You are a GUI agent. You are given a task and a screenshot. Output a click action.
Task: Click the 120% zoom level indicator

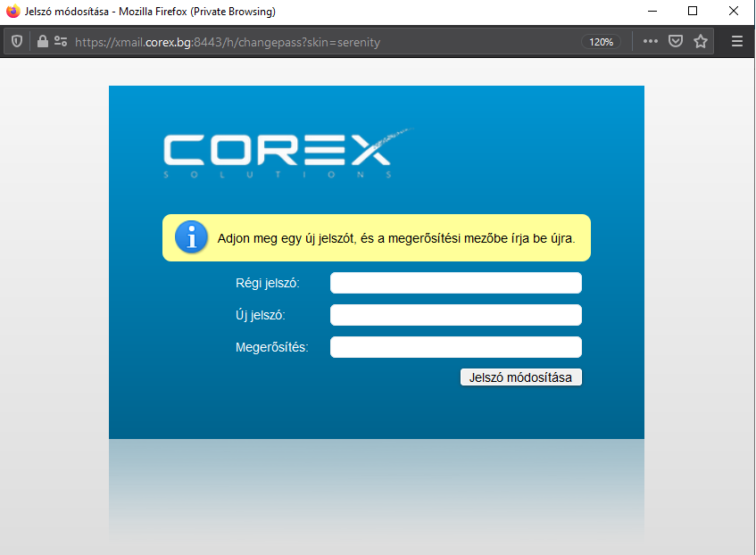[601, 42]
